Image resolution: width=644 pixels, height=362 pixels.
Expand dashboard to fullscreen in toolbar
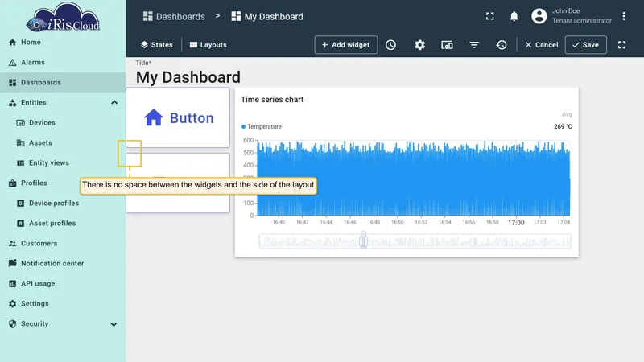click(621, 45)
